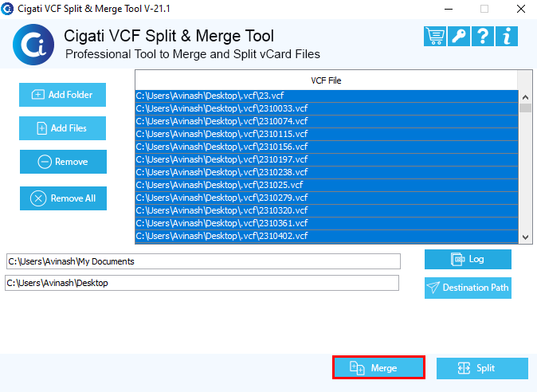Remove the selected file with Remove
Screen dimensions: 537x392
pos(63,162)
